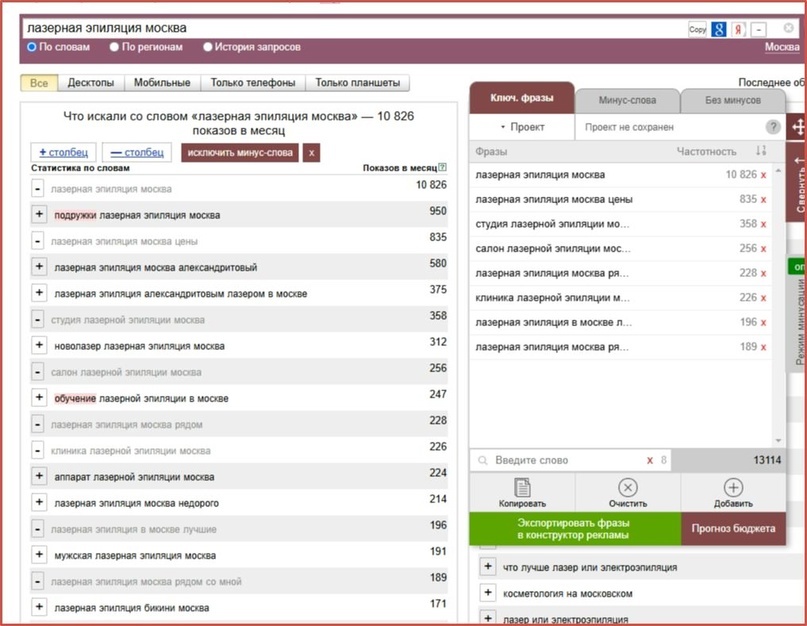The height and width of the screenshot is (626, 807).
Task: Click the move panel cross-arrows icon
Action: (798, 127)
